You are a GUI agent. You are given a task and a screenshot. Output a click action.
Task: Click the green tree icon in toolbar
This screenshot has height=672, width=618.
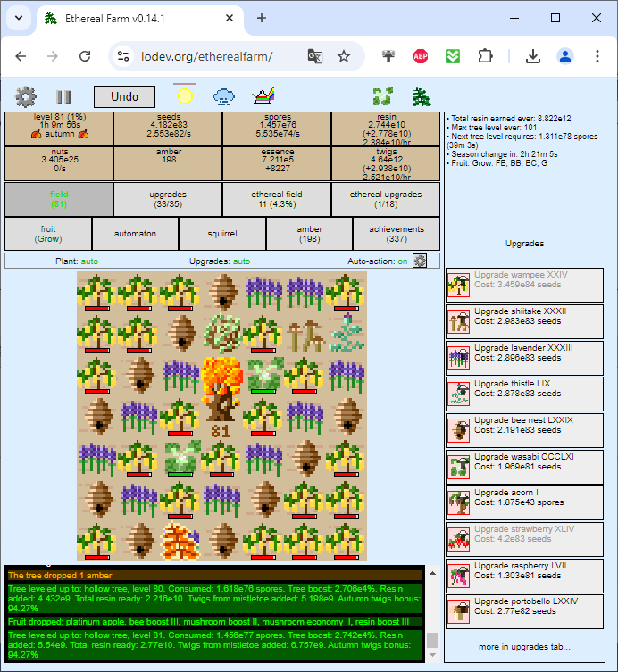pos(422,96)
